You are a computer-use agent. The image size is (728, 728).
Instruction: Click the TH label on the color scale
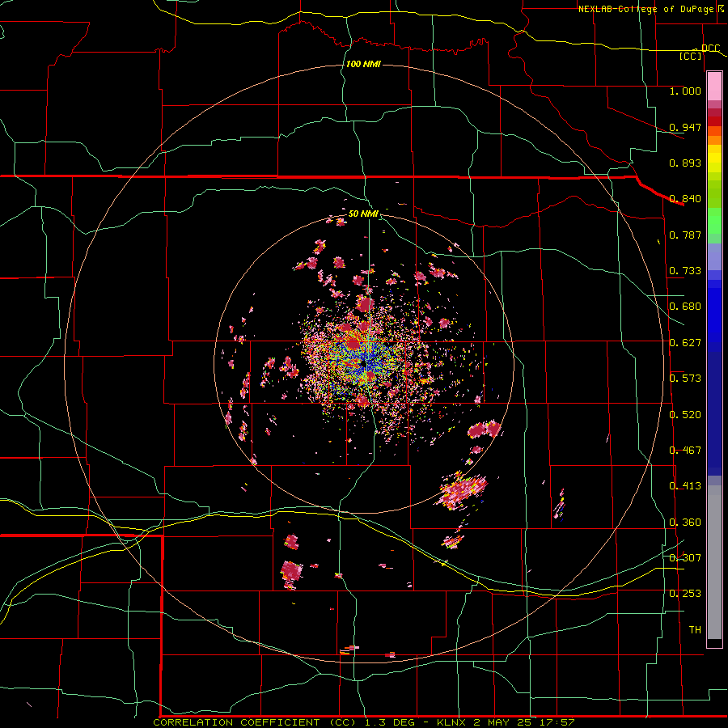pyautogui.click(x=695, y=630)
